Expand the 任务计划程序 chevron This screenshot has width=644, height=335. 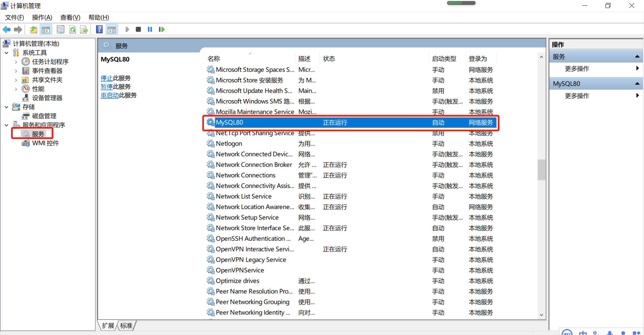click(16, 62)
